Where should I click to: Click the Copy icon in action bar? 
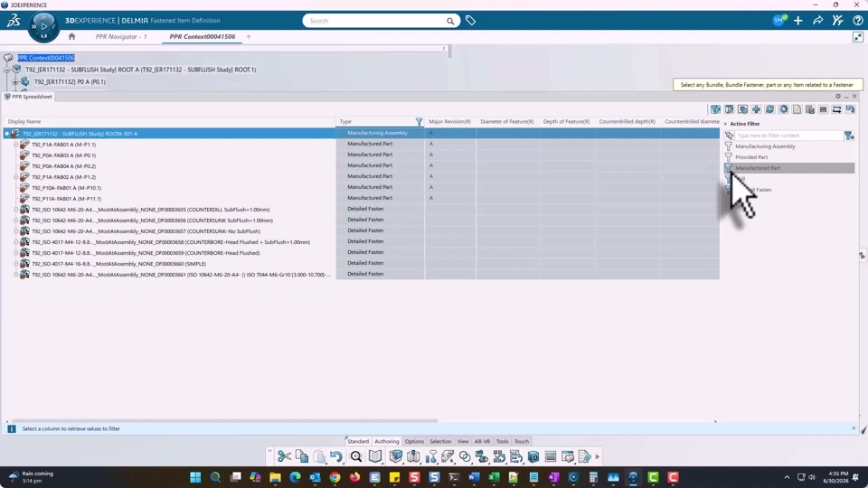[x=302, y=456]
